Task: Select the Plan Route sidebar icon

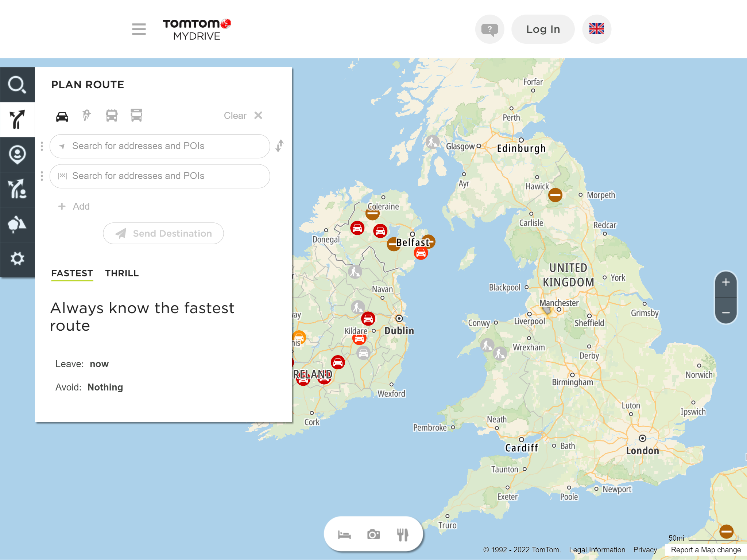Action: click(17, 120)
